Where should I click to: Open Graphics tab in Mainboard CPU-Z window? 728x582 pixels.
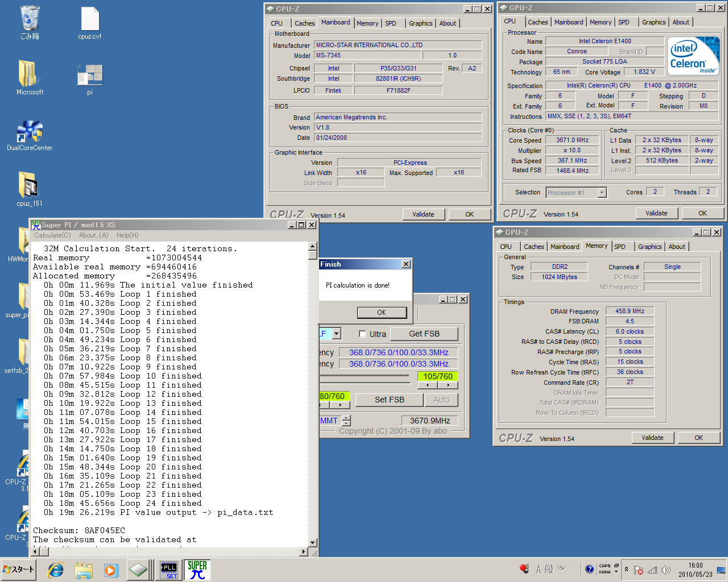(x=421, y=23)
